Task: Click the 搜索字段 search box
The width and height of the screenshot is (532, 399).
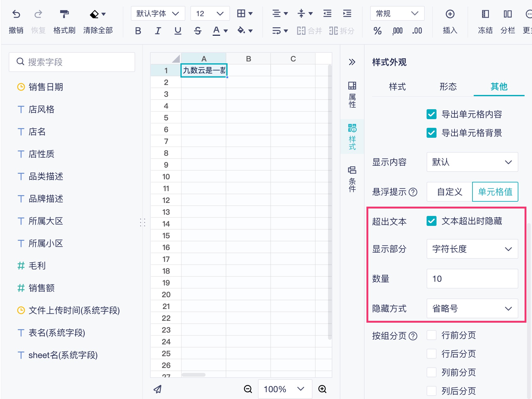Action: pyautogui.click(x=72, y=62)
